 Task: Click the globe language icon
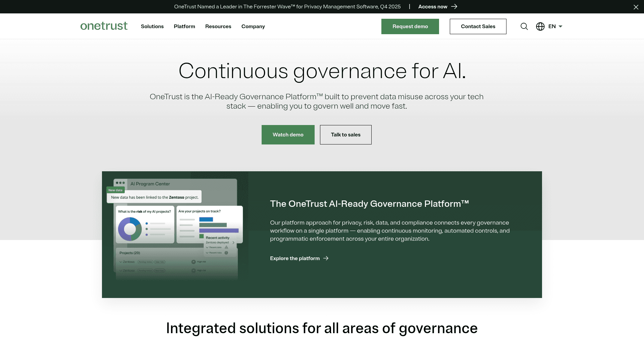[540, 26]
